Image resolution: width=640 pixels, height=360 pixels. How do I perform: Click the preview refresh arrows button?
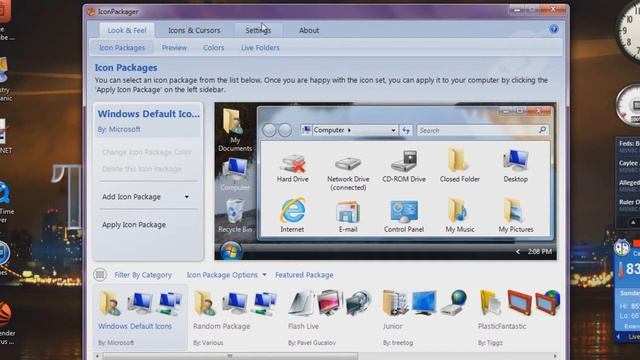tap(406, 130)
